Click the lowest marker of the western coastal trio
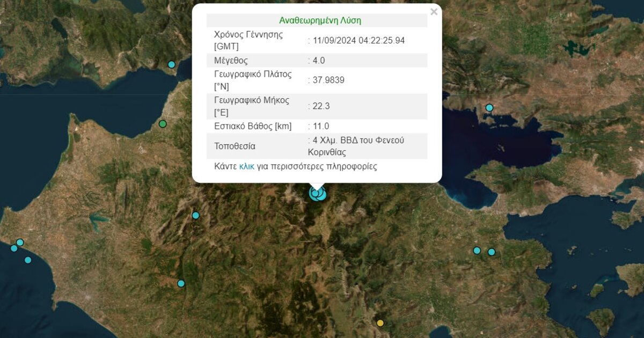Screen dimensions: 644x338 coord(28,260)
